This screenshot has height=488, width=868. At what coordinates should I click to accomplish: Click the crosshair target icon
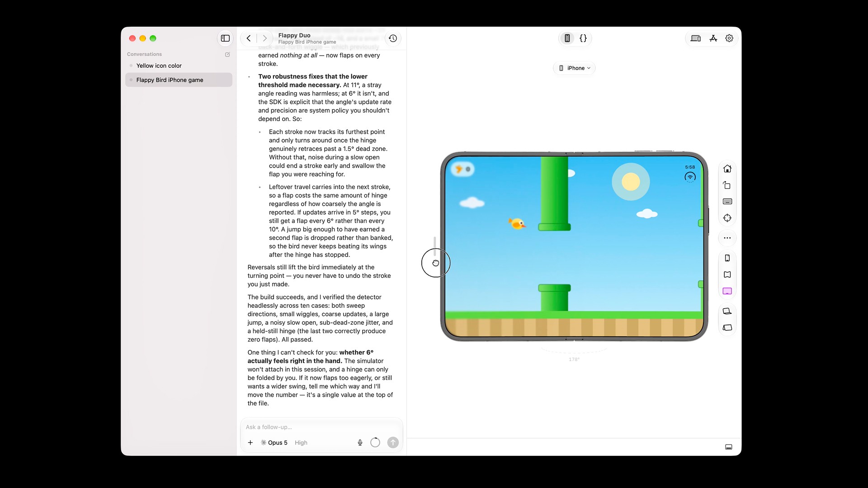coord(727,218)
